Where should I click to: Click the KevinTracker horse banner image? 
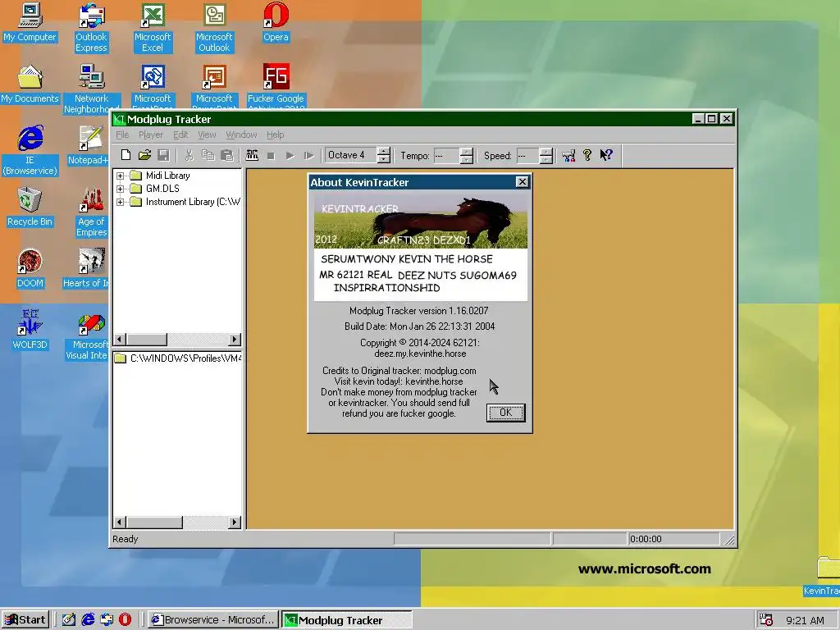pyautogui.click(x=421, y=221)
